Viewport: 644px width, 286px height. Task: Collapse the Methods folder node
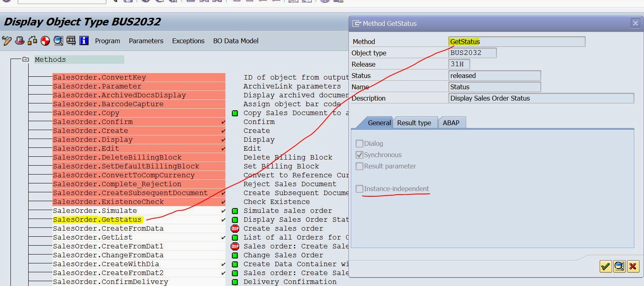coord(26,59)
